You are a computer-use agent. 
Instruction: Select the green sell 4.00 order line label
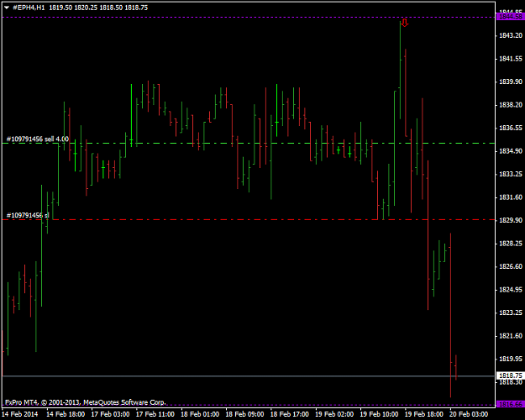click(x=38, y=139)
